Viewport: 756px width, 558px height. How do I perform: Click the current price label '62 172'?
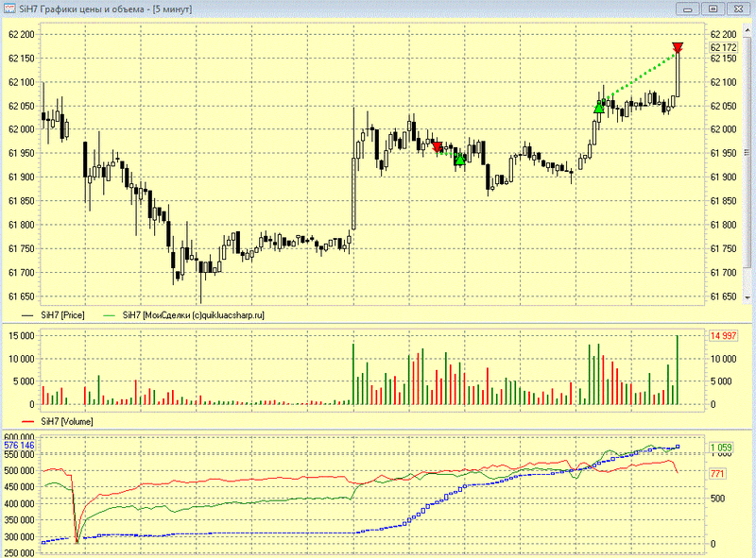tap(723, 47)
